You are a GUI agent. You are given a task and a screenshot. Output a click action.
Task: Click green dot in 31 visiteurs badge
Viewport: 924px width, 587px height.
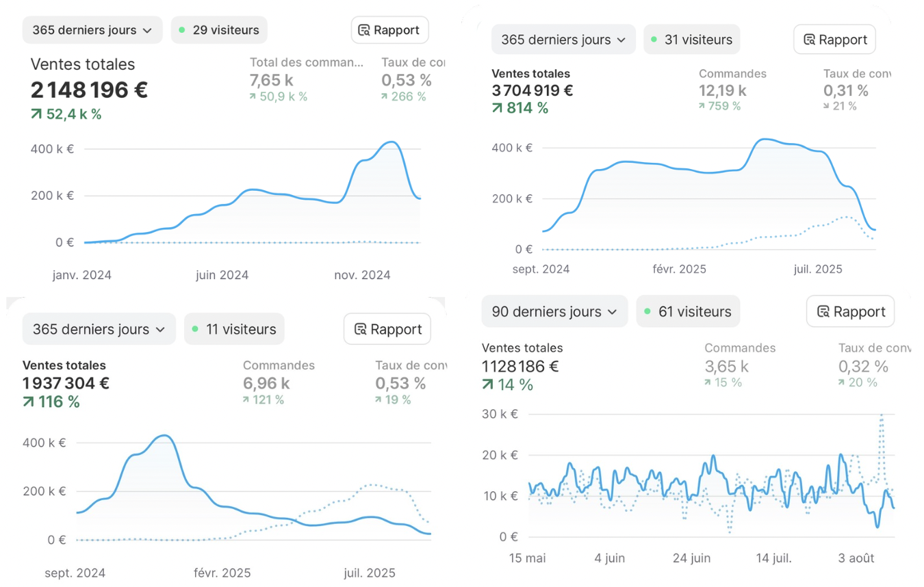(x=655, y=40)
